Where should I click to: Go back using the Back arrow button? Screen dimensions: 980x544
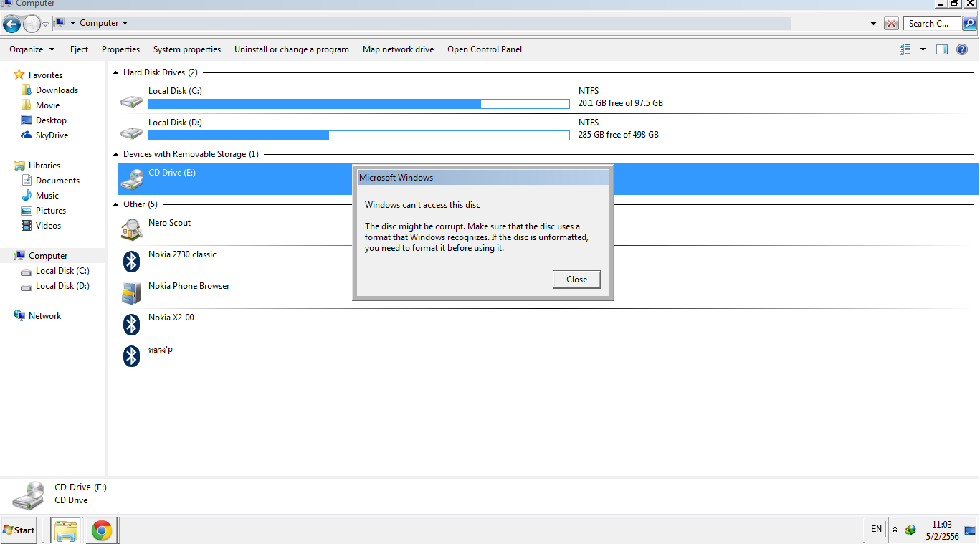[x=11, y=24]
